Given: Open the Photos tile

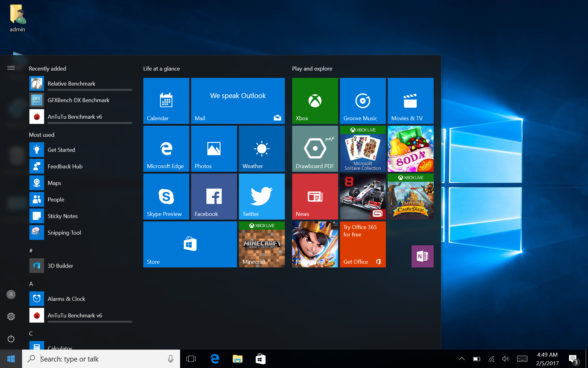Looking at the screenshot, I should click(214, 149).
